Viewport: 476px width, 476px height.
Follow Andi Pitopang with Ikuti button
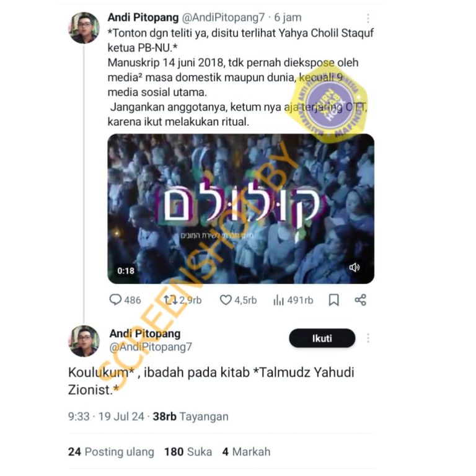pos(322,338)
